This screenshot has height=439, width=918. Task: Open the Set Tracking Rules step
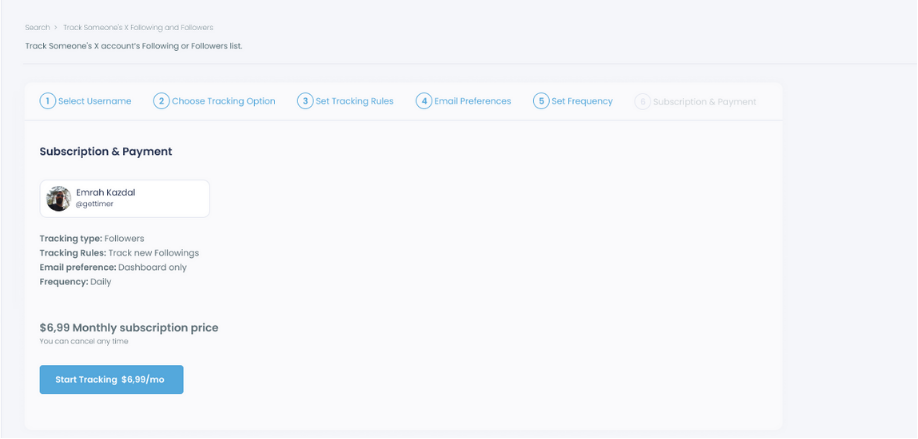click(354, 101)
